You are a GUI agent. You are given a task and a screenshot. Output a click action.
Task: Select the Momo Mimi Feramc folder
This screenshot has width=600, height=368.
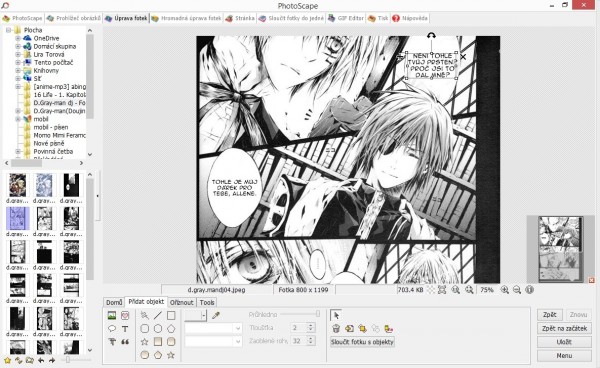pos(59,135)
